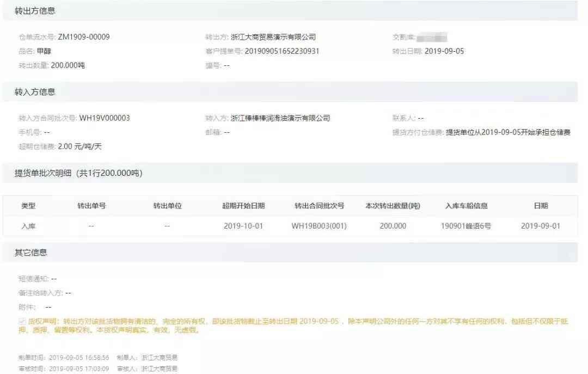Click the 2019-10-01 overdue start date cell
The image size is (588, 374).
pyautogui.click(x=243, y=226)
